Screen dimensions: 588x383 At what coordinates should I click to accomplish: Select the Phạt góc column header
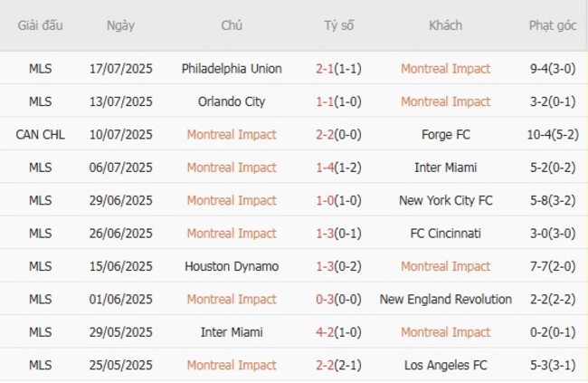tap(553, 25)
